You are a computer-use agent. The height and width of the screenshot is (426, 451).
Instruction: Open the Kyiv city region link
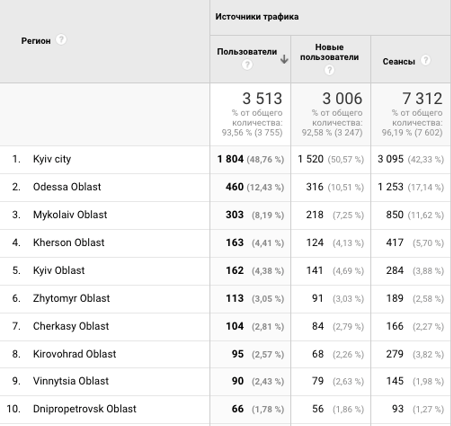coord(52,159)
